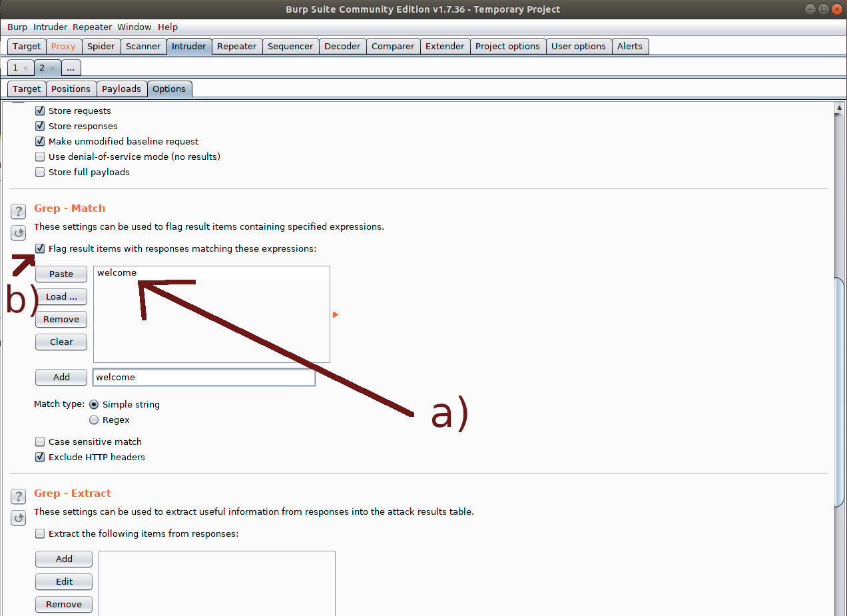
Task: Enable denial-of-service mode checkbox
Action: click(x=40, y=156)
